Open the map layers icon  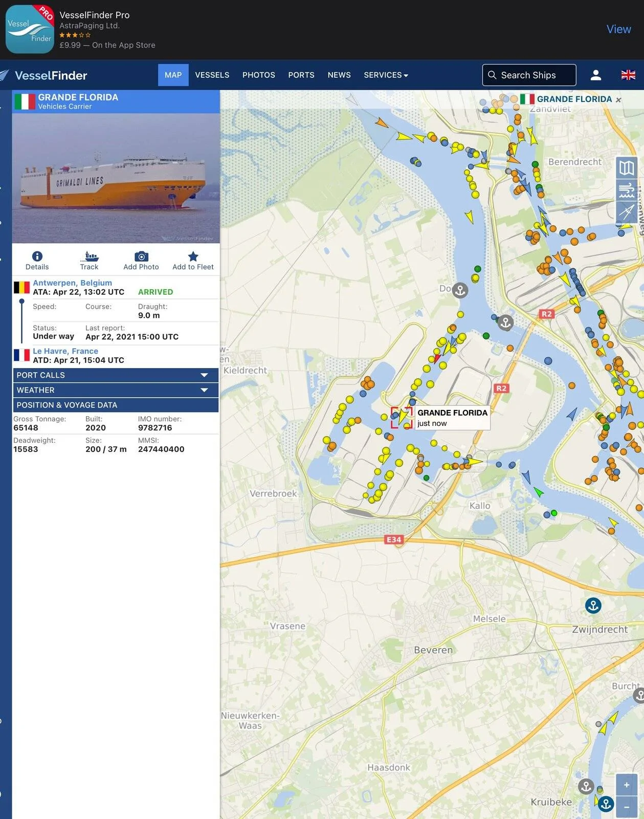(x=627, y=168)
